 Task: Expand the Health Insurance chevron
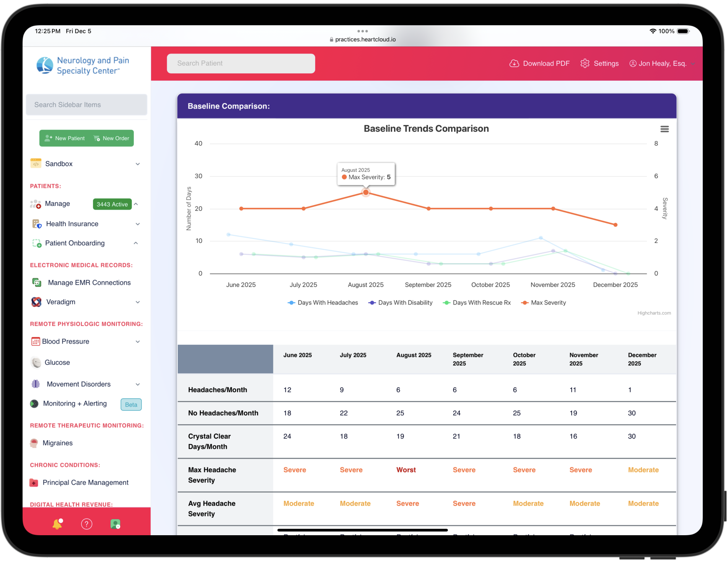[137, 224]
